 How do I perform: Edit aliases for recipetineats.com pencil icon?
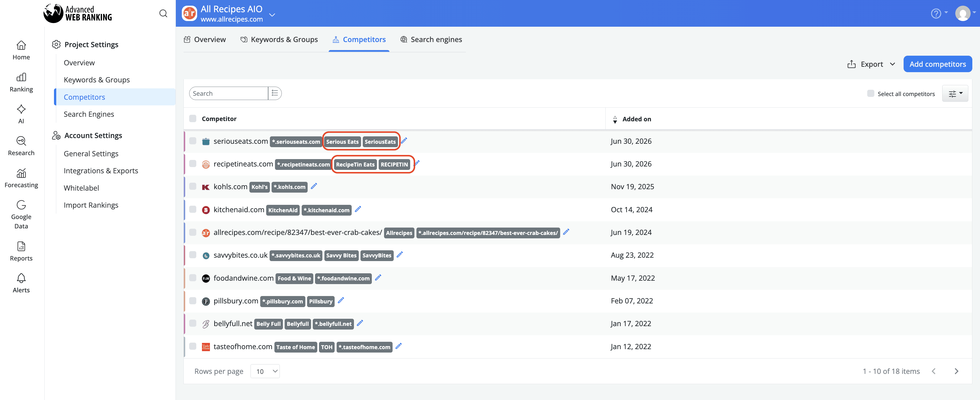click(417, 163)
